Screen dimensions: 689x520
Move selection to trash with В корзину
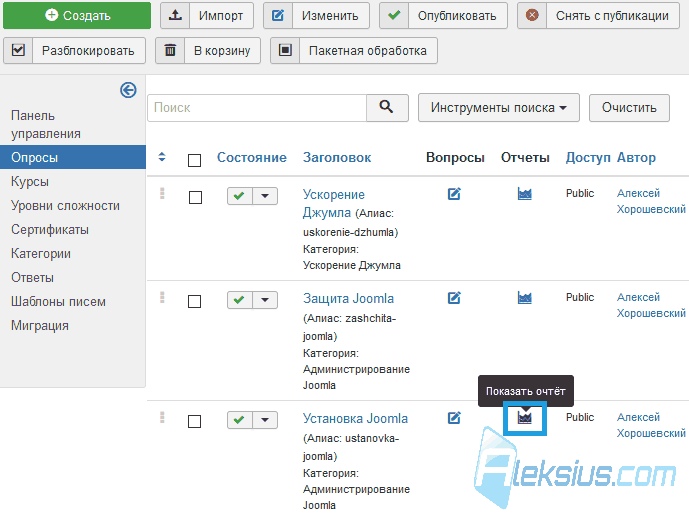208,51
